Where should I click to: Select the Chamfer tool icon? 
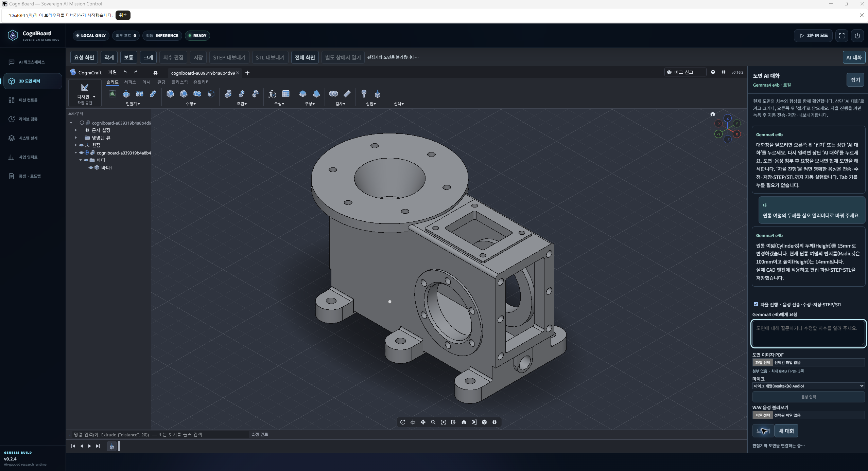pyautogui.click(x=184, y=94)
